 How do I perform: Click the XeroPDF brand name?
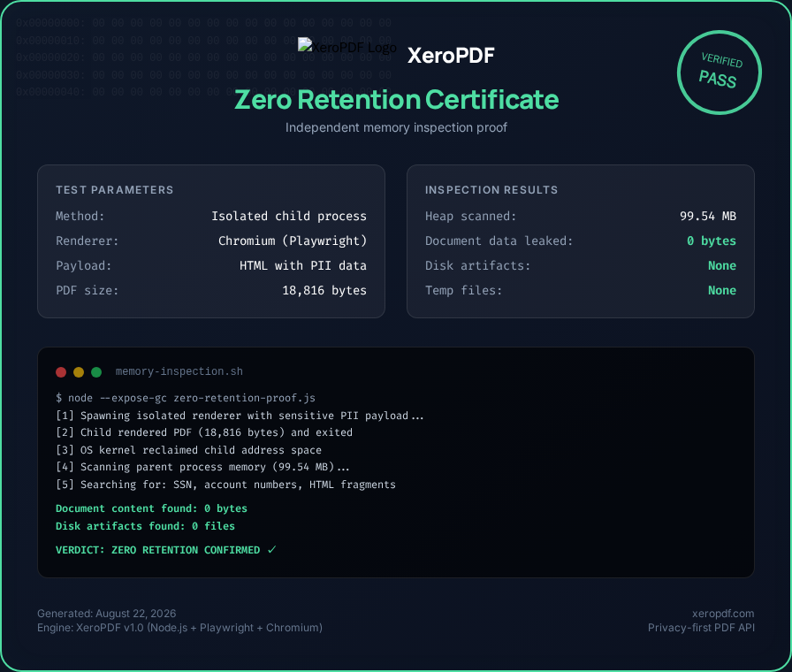[x=451, y=56]
